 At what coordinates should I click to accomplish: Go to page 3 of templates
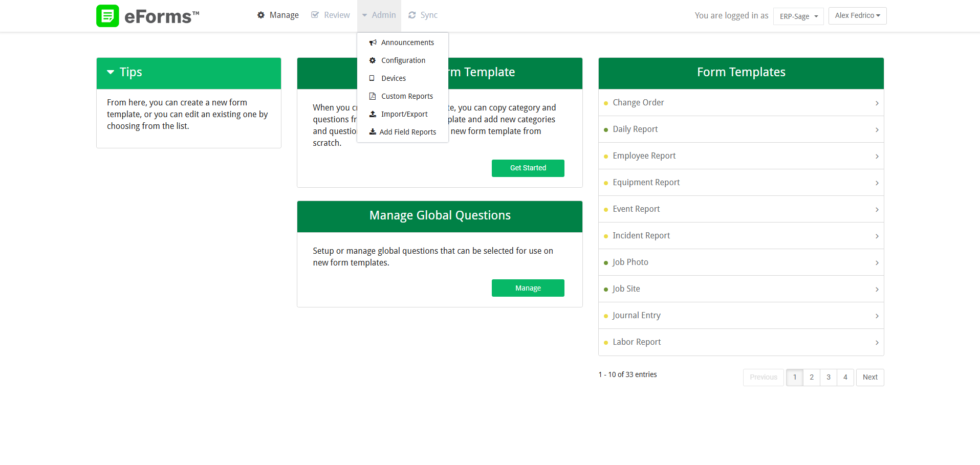click(829, 378)
